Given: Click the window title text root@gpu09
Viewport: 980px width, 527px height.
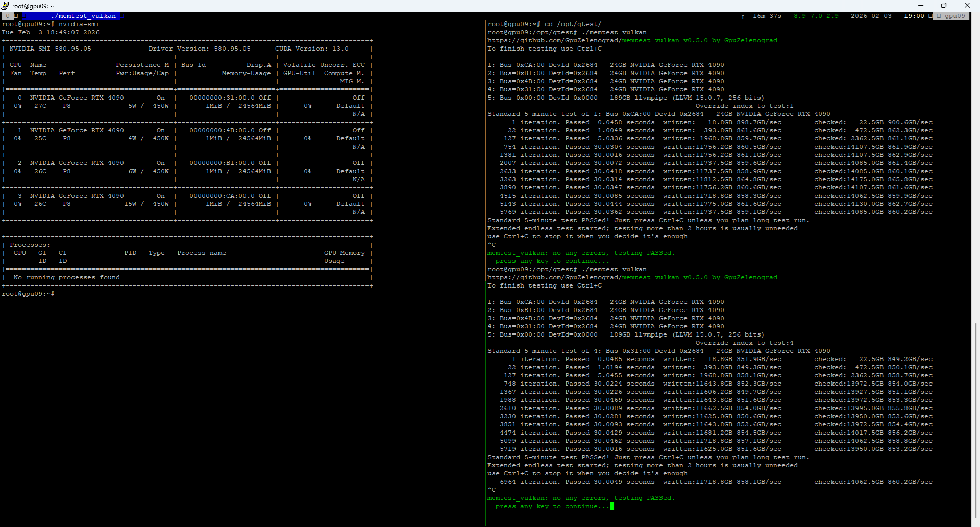Looking at the screenshot, I should 33,6.
